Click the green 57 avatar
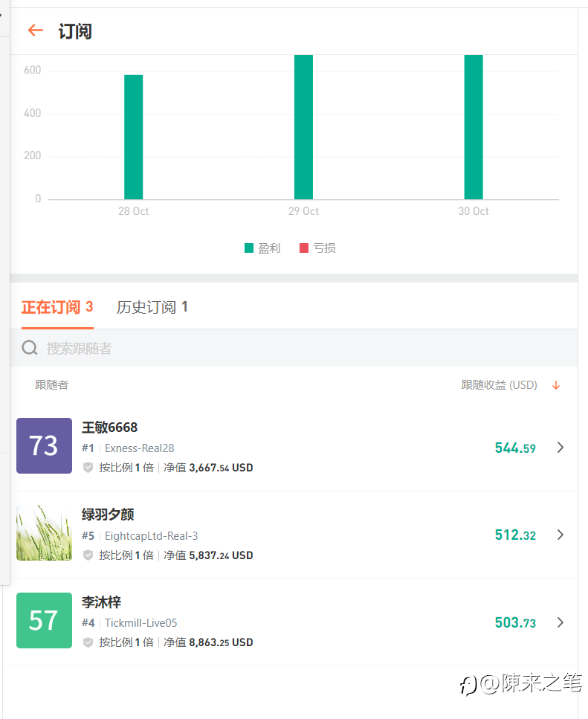The image size is (588, 719). point(44,620)
